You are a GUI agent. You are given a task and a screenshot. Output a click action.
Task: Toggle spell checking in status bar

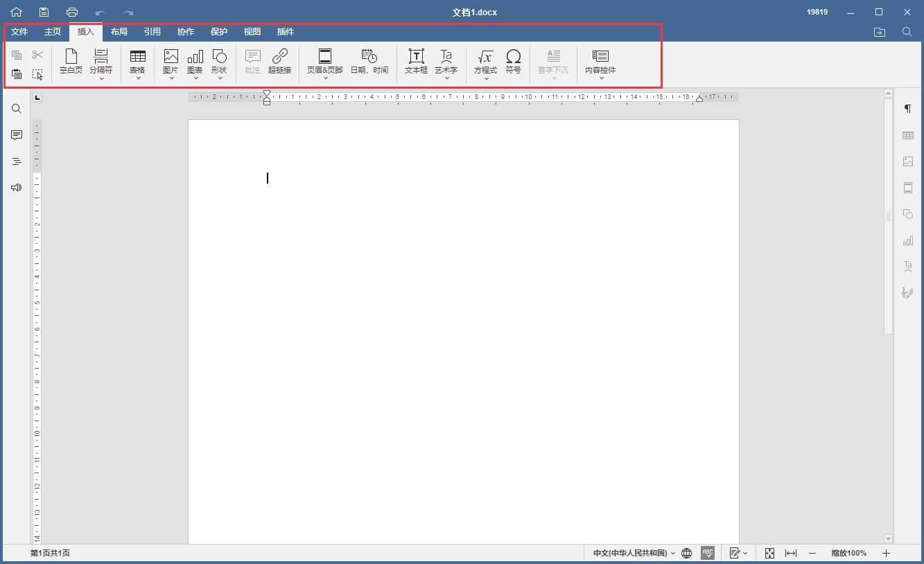(x=707, y=553)
